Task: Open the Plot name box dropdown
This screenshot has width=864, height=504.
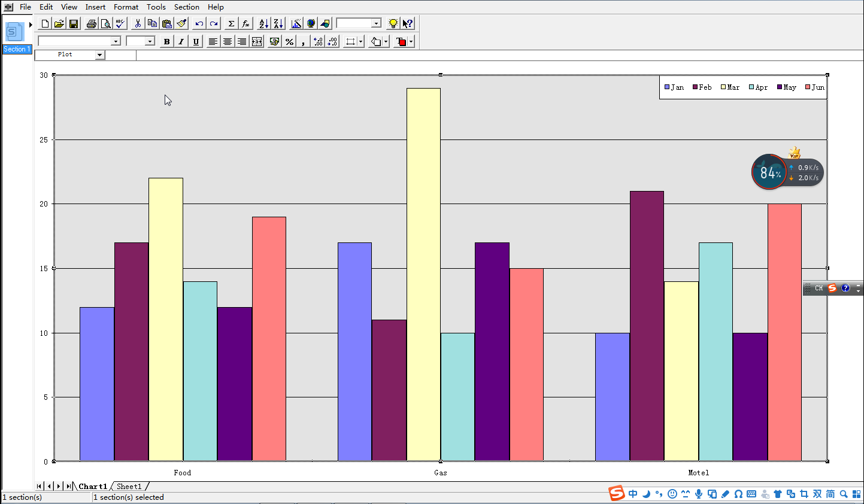Action: point(99,55)
